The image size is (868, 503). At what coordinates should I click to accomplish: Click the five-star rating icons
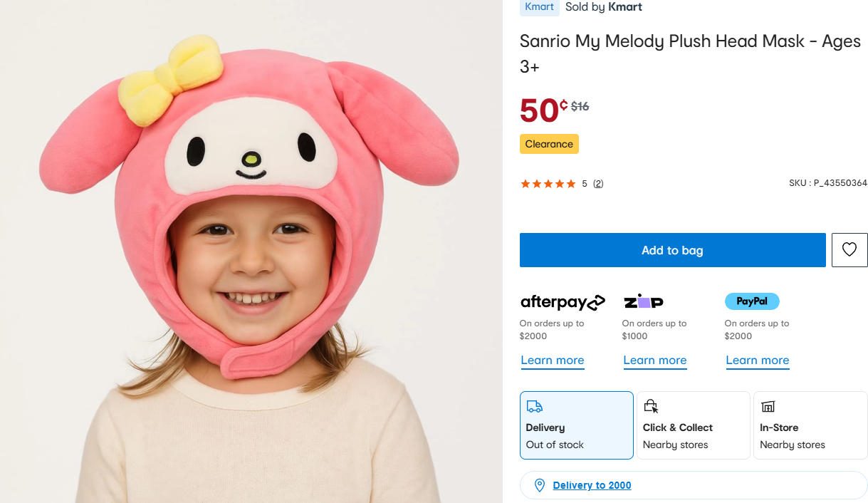[x=548, y=184]
